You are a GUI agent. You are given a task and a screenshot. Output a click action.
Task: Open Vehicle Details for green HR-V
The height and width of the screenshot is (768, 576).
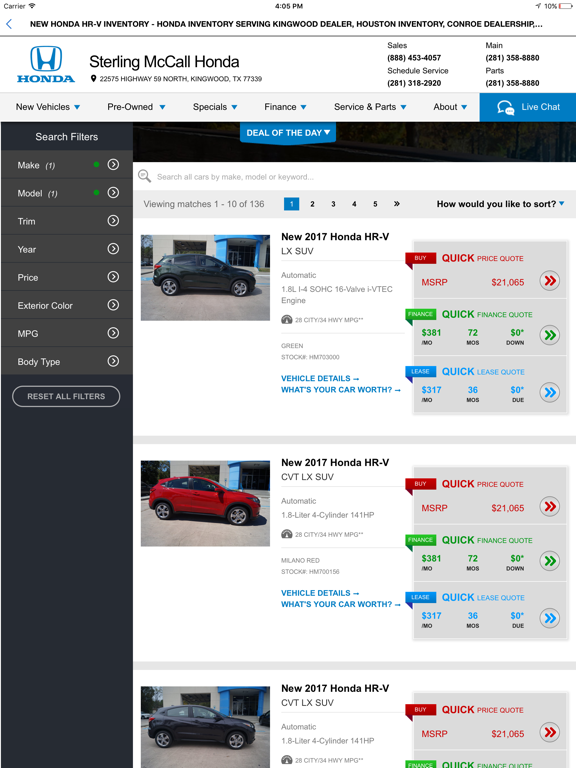tap(320, 378)
